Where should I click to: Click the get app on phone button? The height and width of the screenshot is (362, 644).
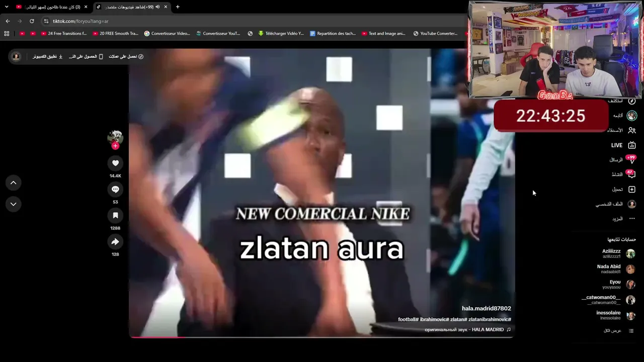86,56
